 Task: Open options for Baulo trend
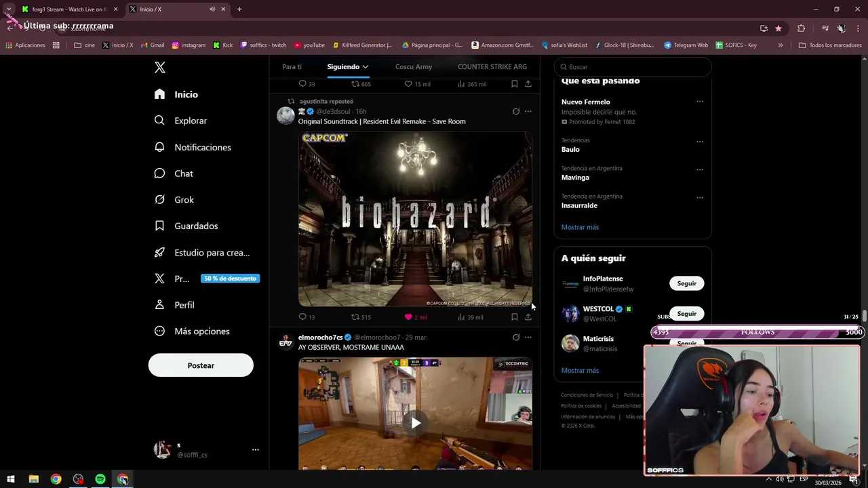(x=699, y=142)
